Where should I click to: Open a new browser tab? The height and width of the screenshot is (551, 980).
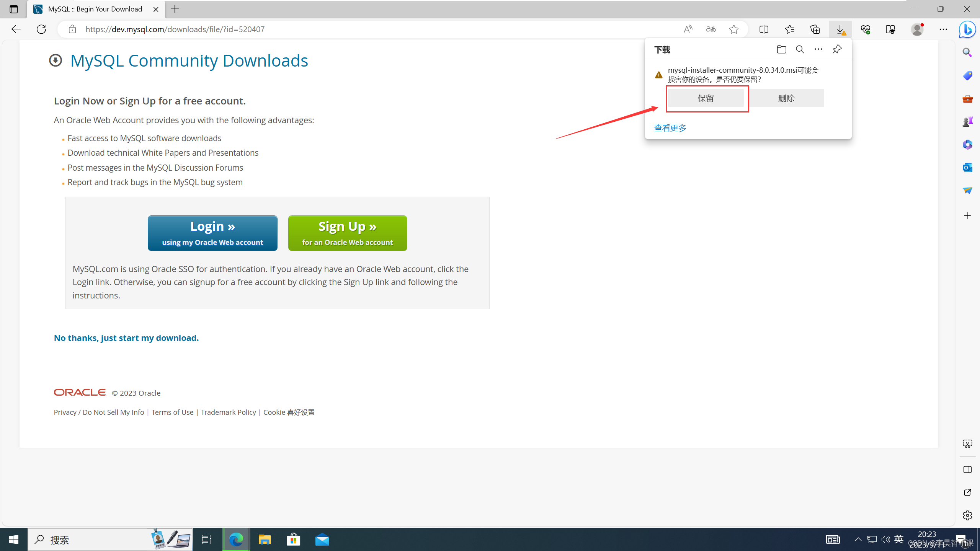(x=175, y=9)
